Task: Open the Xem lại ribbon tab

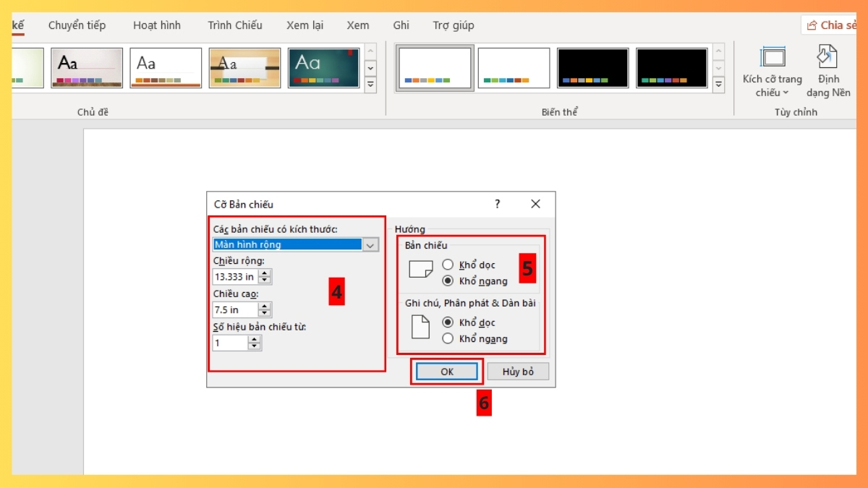Action: tap(305, 25)
